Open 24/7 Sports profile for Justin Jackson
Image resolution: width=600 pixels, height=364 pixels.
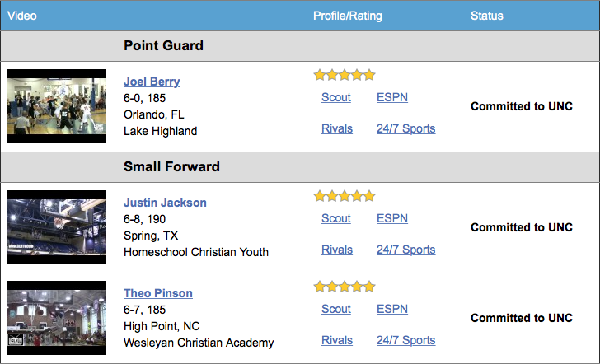[406, 250]
